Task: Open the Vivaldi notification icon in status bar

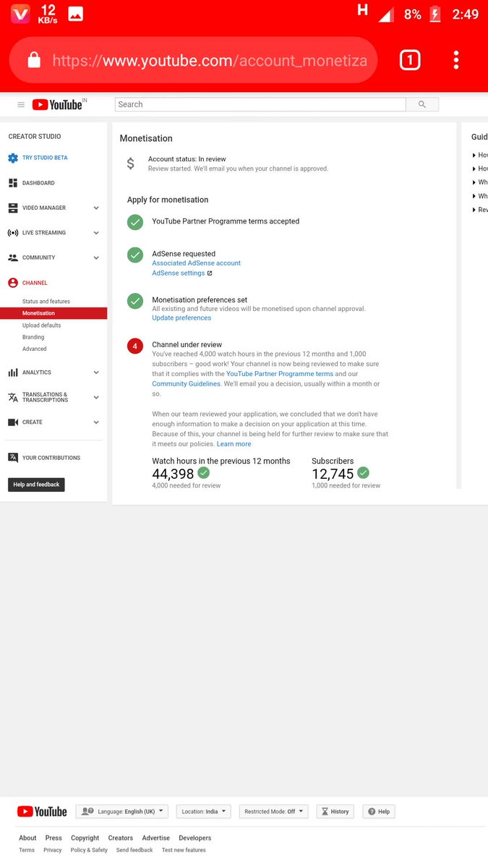Action: pyautogui.click(x=20, y=13)
